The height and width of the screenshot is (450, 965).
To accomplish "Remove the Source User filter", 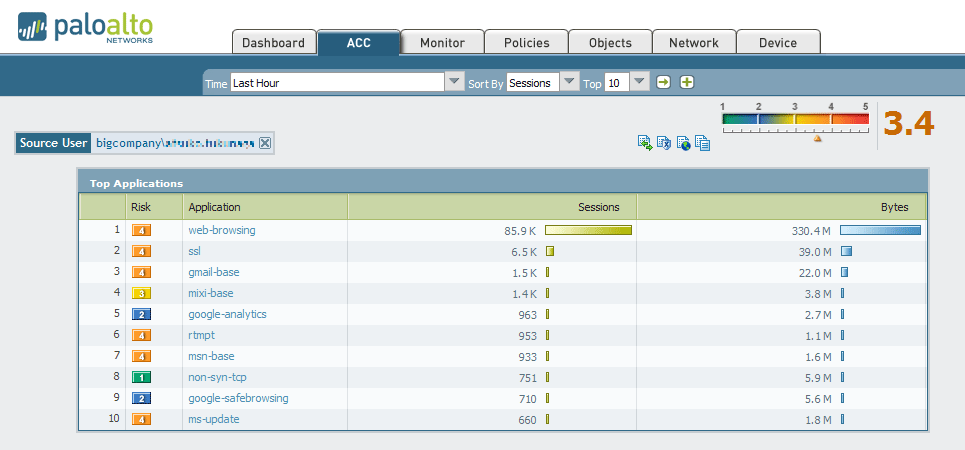I will (265, 143).
